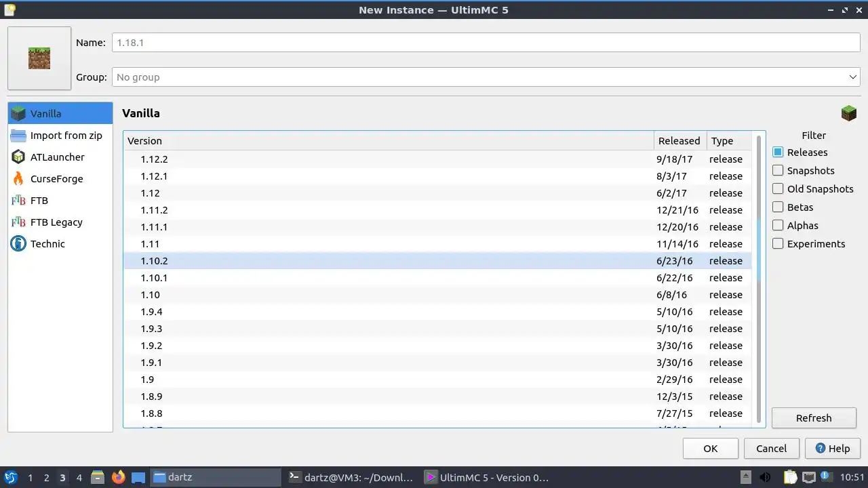Click the Cancel button
Viewport: 868px width, 488px height.
[x=772, y=449]
